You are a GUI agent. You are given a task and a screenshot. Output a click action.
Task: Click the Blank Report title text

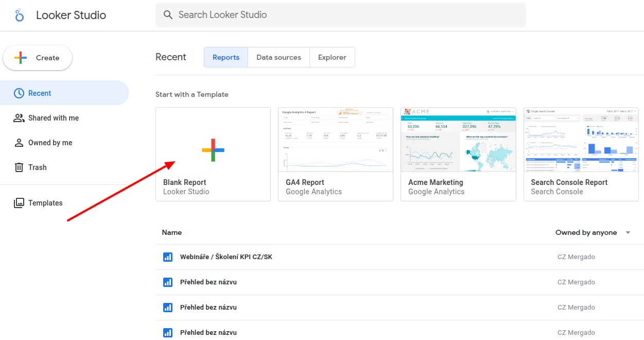point(185,182)
